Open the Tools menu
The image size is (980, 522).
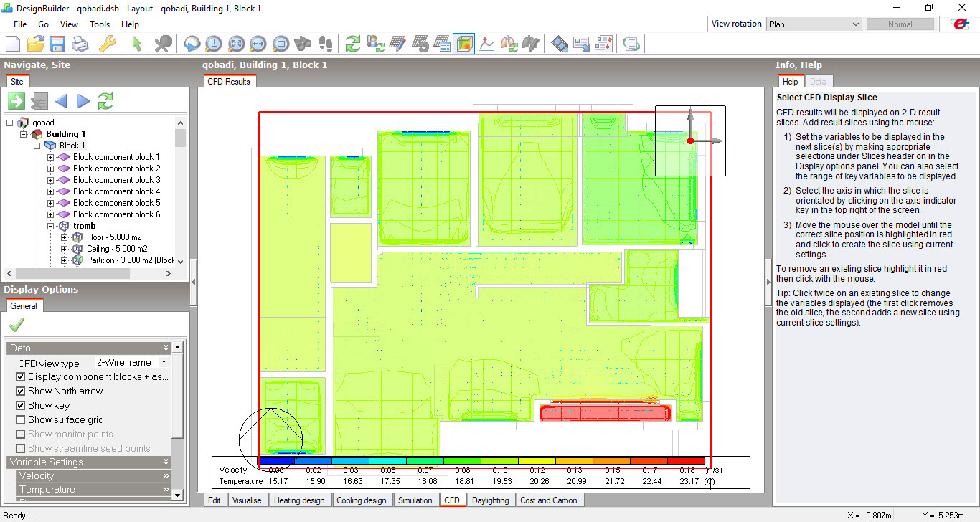(100, 24)
